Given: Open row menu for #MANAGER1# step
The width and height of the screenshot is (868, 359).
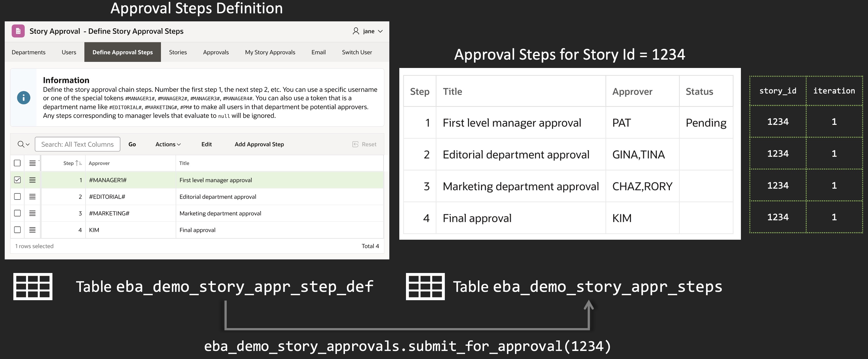Looking at the screenshot, I should coord(32,180).
